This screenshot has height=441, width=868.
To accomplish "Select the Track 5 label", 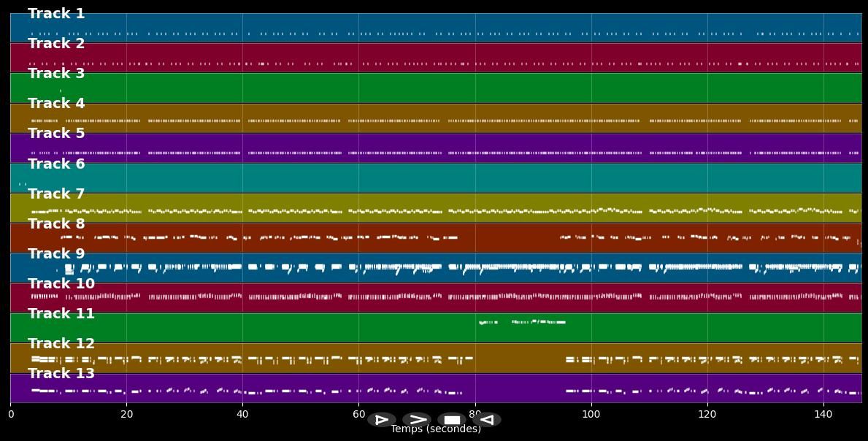I will pos(56,134).
